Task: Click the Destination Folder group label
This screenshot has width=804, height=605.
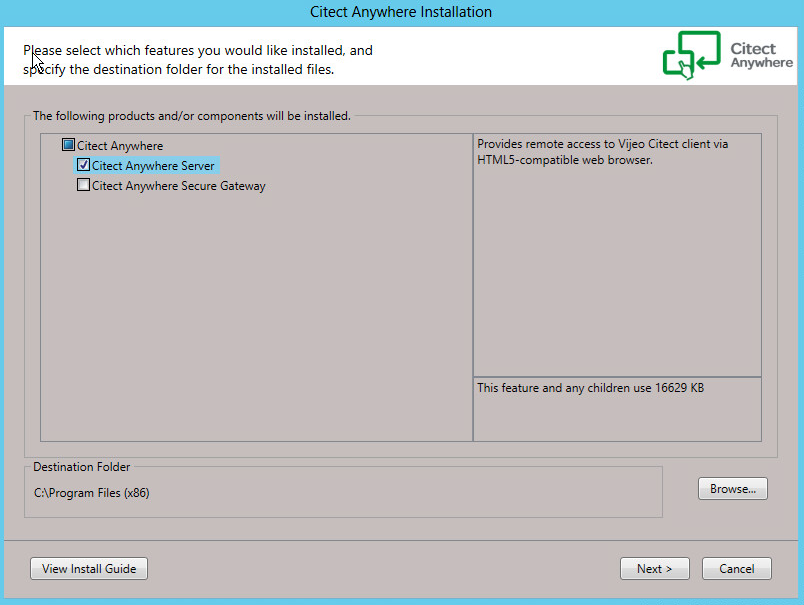Action: [x=82, y=467]
